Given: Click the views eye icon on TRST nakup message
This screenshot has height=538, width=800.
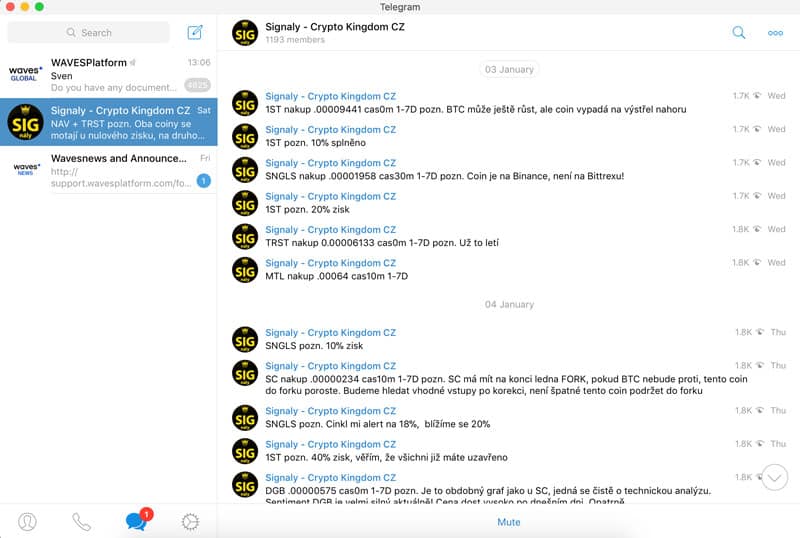Looking at the screenshot, I should point(757,229).
